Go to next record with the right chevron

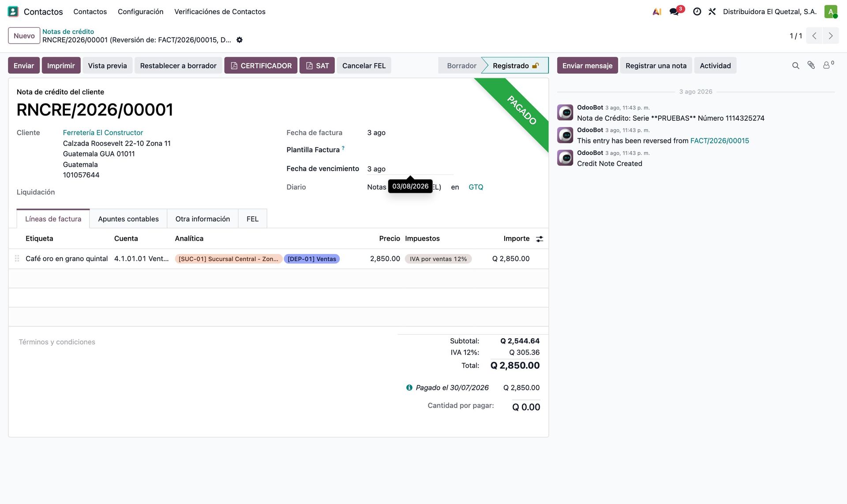click(x=831, y=36)
